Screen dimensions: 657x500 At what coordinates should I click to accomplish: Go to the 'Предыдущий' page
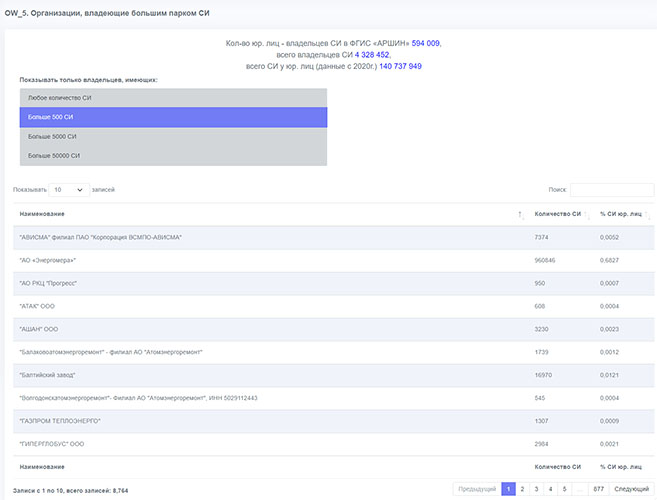coord(477,489)
